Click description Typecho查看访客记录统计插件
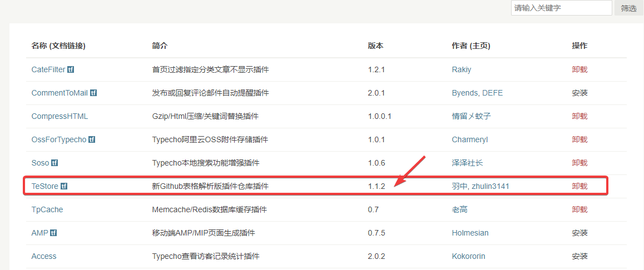 click(x=206, y=257)
